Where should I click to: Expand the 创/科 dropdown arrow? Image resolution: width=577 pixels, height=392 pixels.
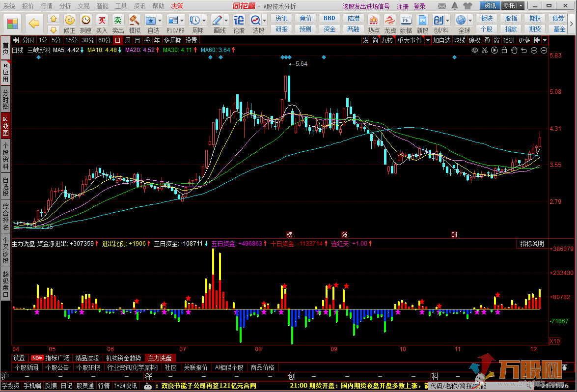[448, 21]
